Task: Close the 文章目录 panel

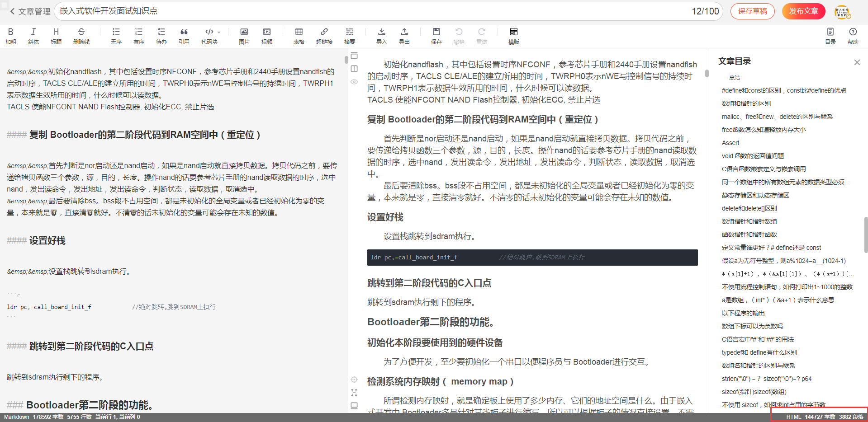Action: pos(857,62)
